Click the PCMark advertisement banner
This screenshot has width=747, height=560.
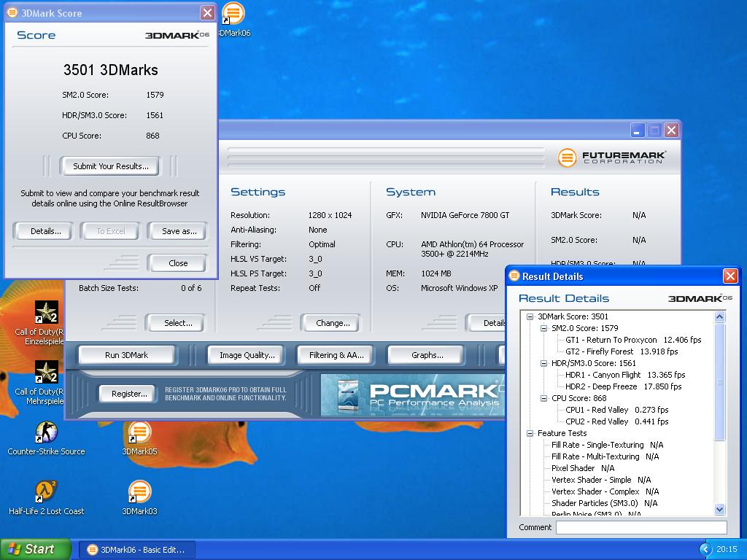pos(413,394)
